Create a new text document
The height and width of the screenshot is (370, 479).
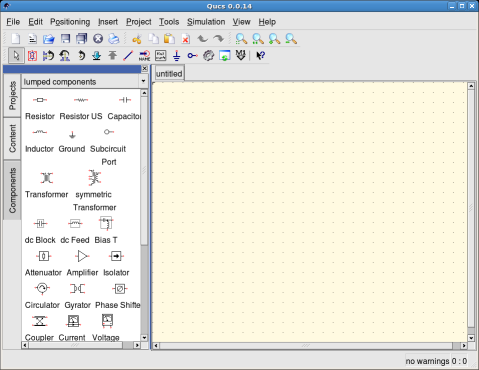pyautogui.click(x=32, y=39)
